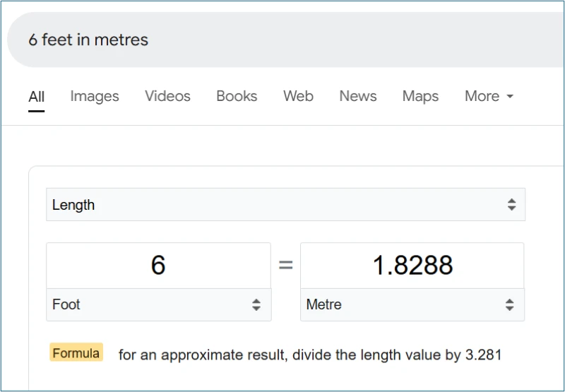Click the text 'divide the length value by 3.281'
Image resolution: width=565 pixels, height=392 pixels.
pos(397,355)
